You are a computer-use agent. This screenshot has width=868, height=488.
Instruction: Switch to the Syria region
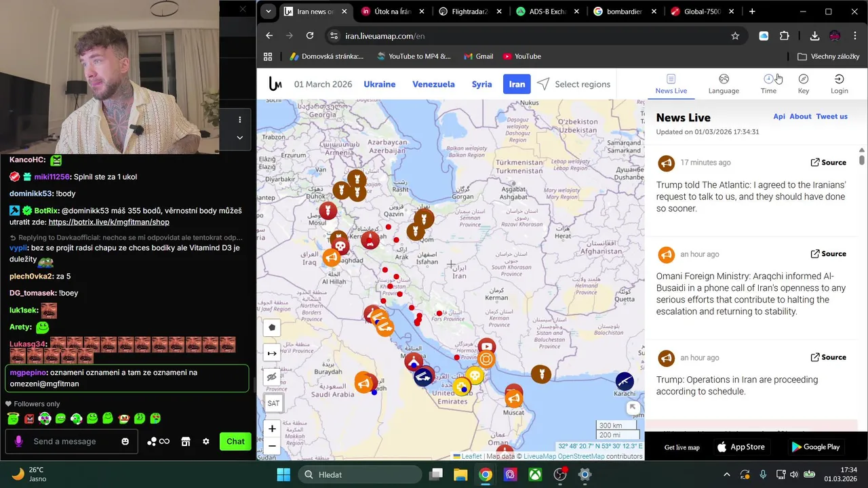click(x=482, y=84)
